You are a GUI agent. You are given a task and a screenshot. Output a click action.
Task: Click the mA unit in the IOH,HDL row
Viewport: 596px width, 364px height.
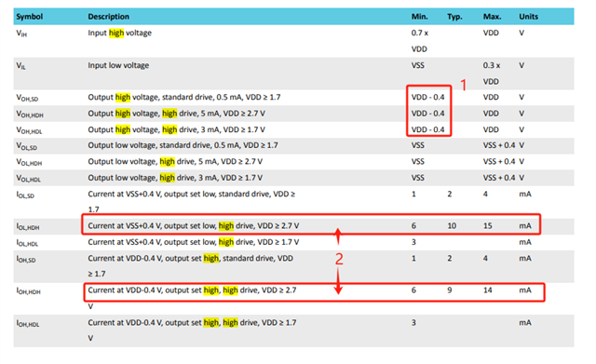tap(525, 323)
